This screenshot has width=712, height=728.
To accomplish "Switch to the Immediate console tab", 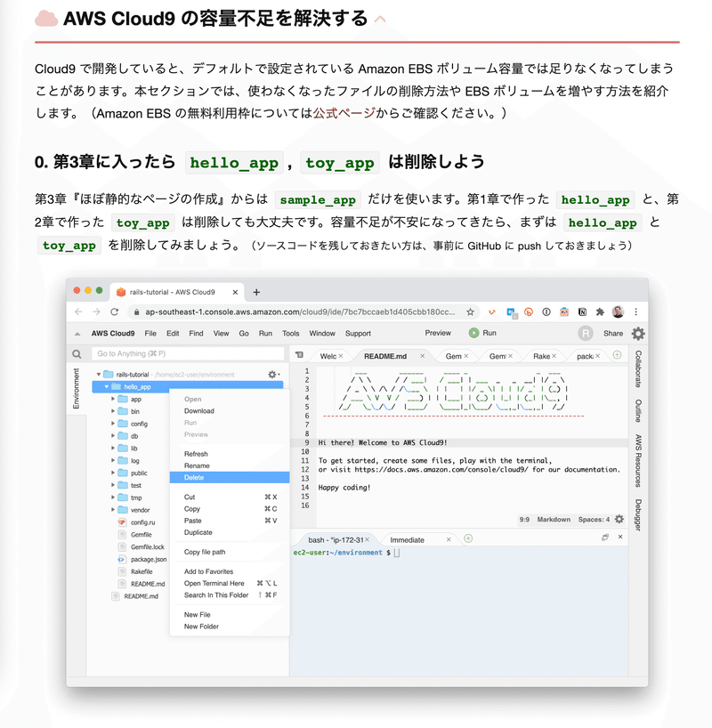I will 407,540.
